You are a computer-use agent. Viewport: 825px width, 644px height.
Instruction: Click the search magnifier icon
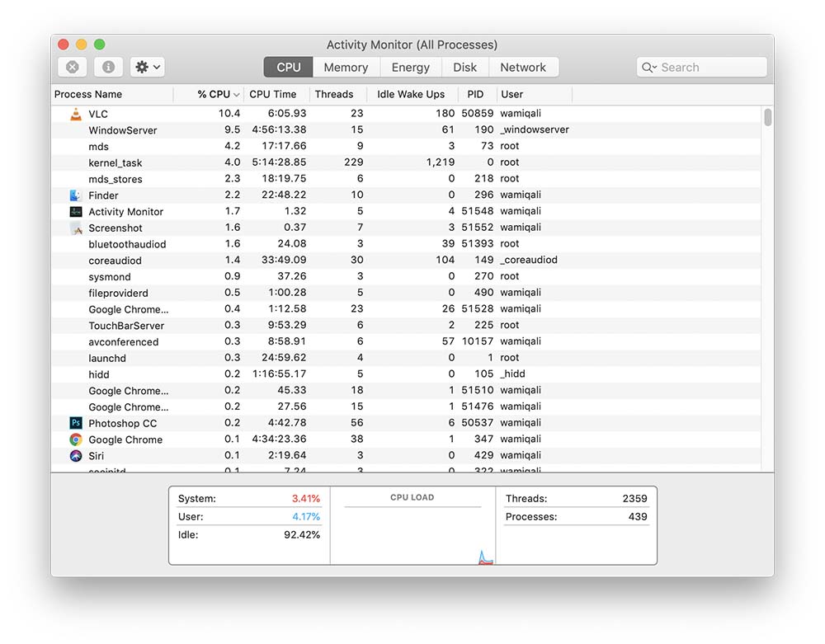648,68
